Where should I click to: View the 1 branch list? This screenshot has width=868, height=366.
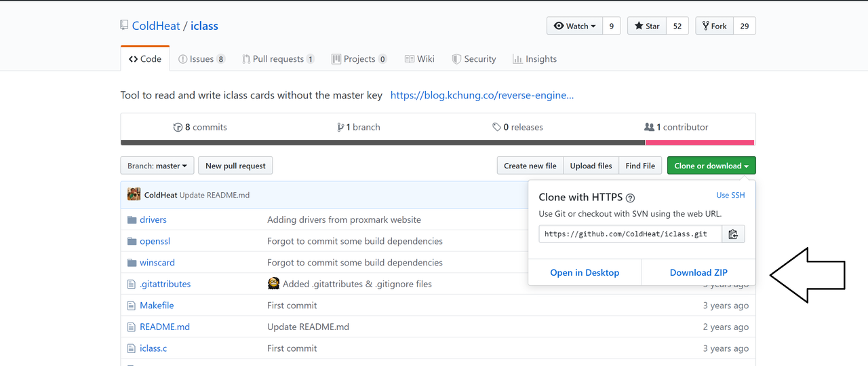click(359, 127)
